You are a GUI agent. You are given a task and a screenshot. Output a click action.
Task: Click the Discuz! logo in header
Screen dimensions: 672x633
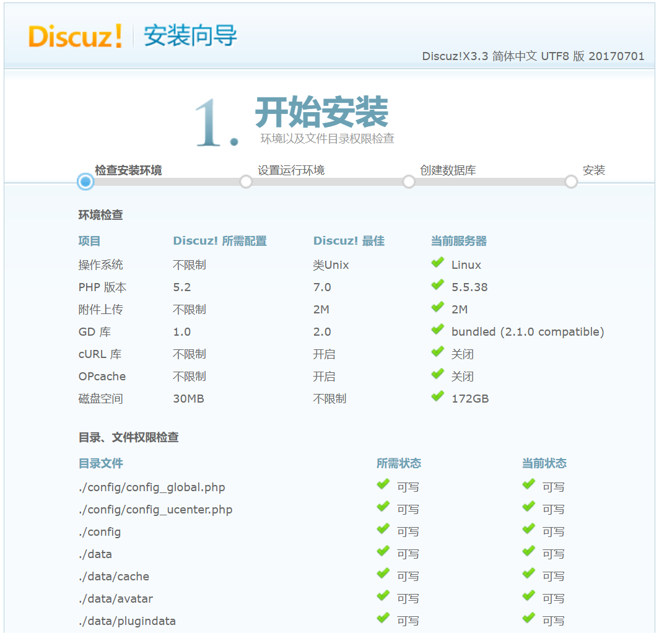[x=76, y=36]
